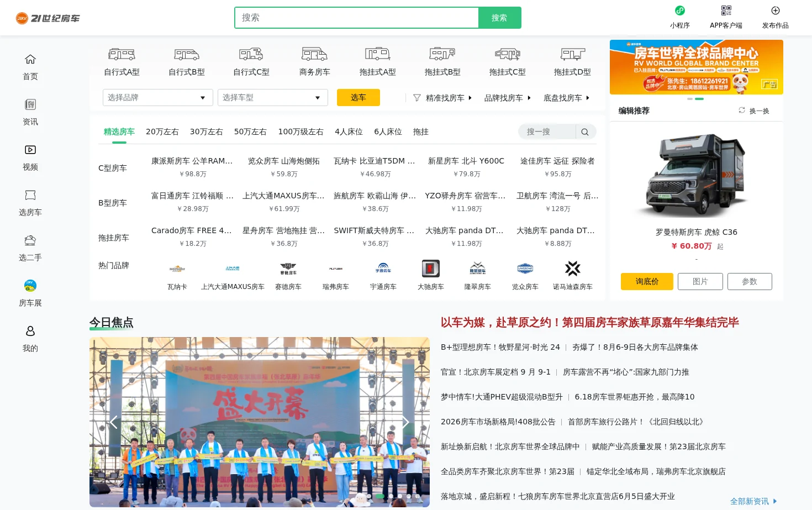Viewport: 812px width, 510px height.
Task: Open 全部新资讯 link
Action: 753,501
